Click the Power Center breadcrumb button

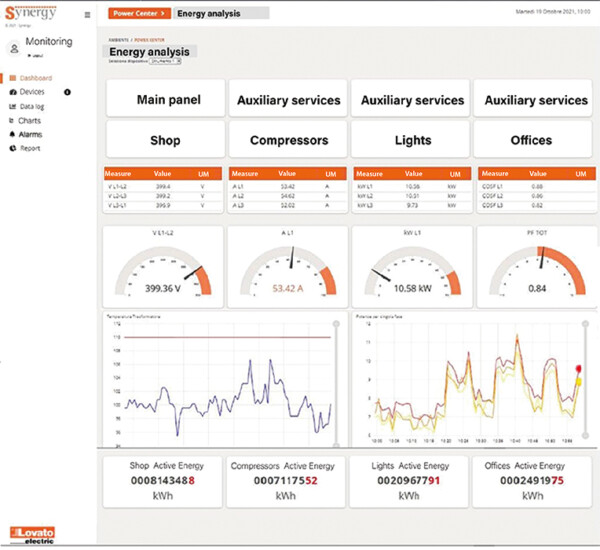(x=138, y=14)
